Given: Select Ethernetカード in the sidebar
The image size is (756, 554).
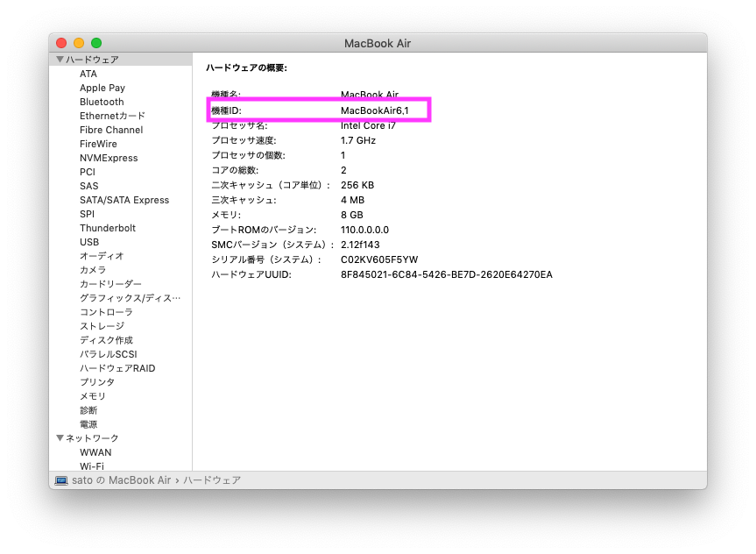Looking at the screenshot, I should 112,116.
